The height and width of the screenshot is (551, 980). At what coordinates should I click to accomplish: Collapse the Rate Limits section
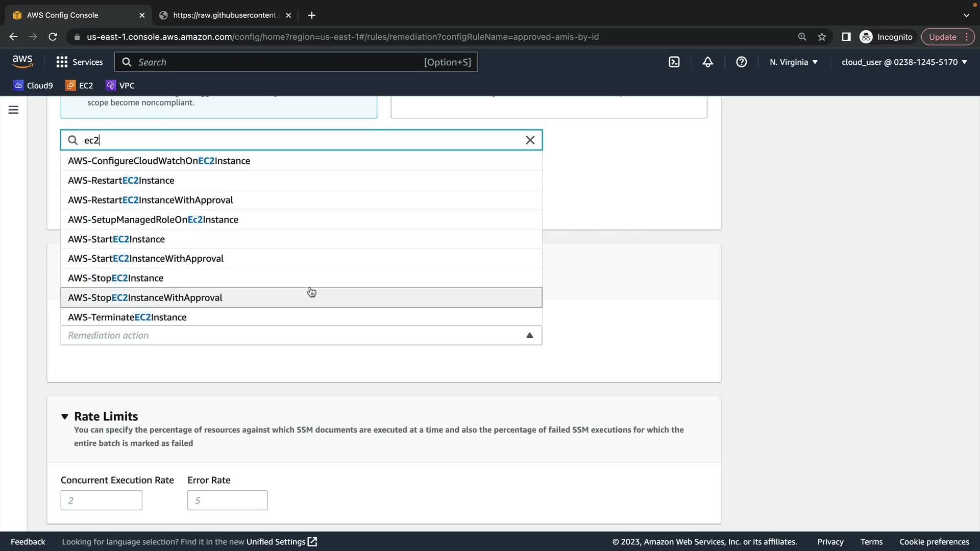[x=65, y=417]
